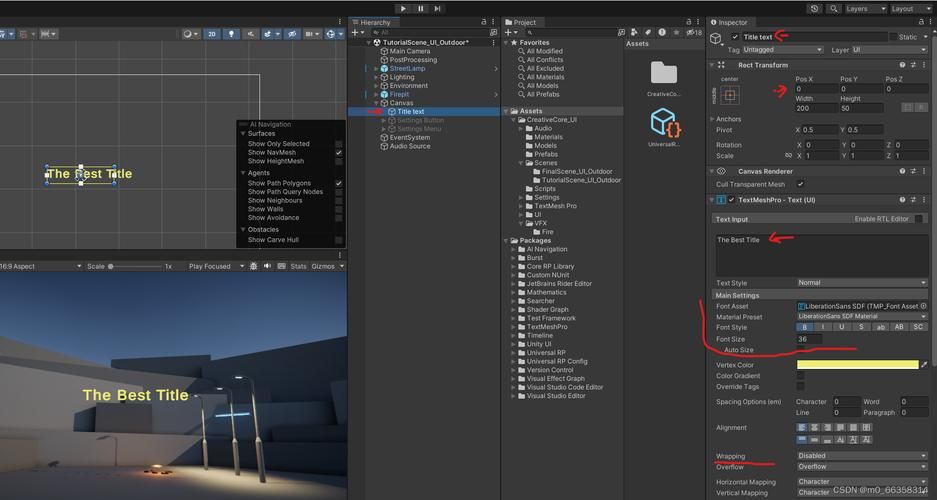
Task: Toggle scene lighting bulb icon
Action: coord(232,34)
